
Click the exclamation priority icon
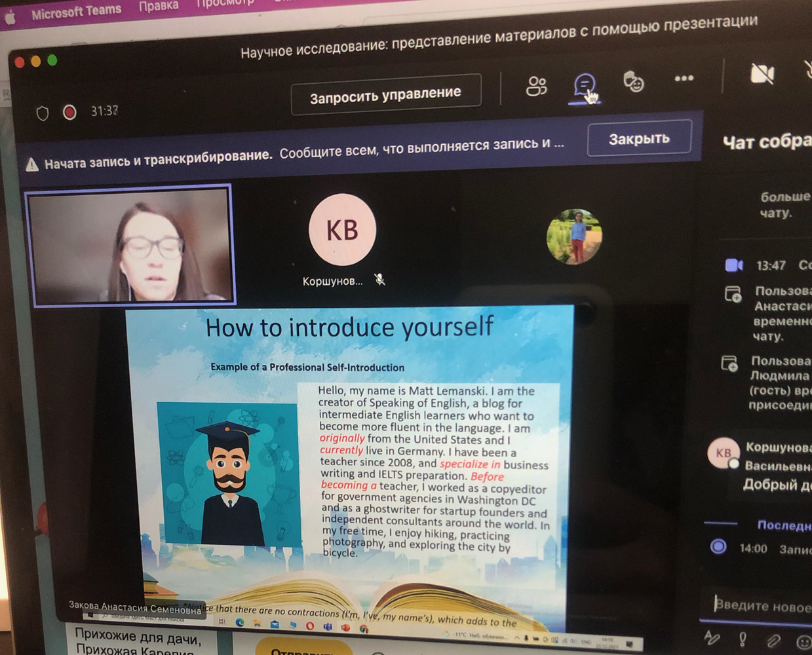point(743,639)
